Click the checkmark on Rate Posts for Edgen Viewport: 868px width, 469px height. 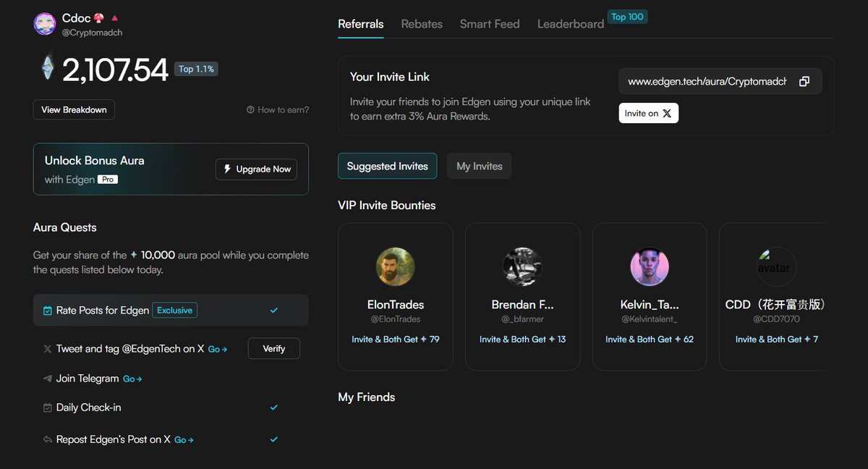(274, 310)
